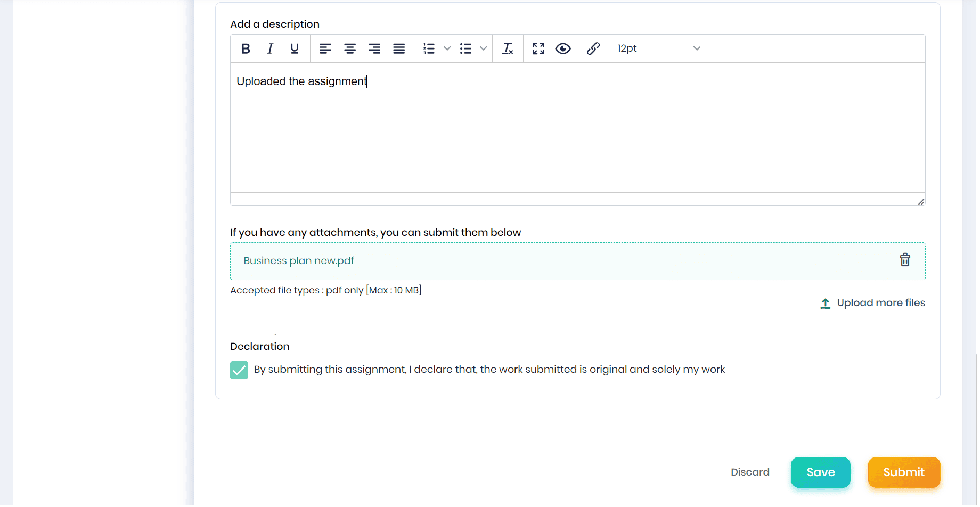Grab the editor resize handle corner
The height and width of the screenshot is (507, 980).
point(921,201)
